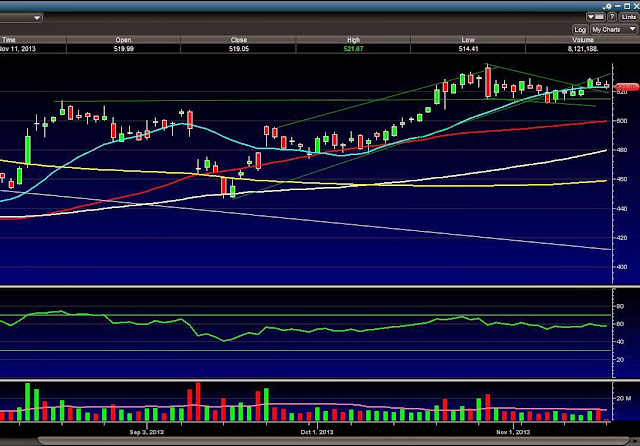Screen dimensions: 640x446
Task: Open the Links button
Action: 629,17
